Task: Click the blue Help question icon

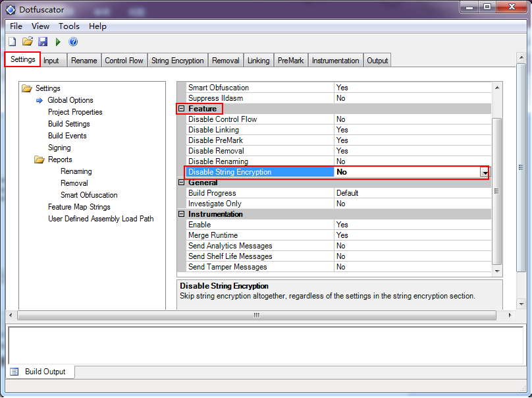Action: click(73, 42)
